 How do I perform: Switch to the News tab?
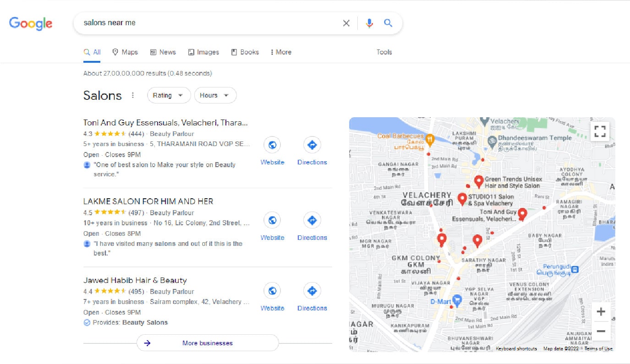(163, 52)
